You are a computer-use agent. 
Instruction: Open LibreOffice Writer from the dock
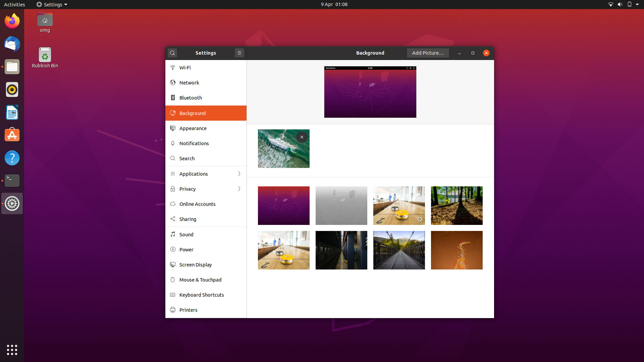point(12,112)
